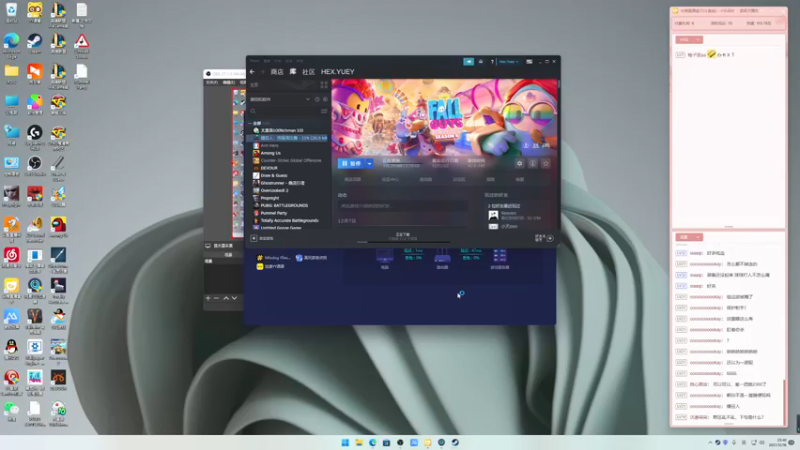Open Fall Guys settings gear icon
The height and width of the screenshot is (450, 800).
click(x=519, y=163)
